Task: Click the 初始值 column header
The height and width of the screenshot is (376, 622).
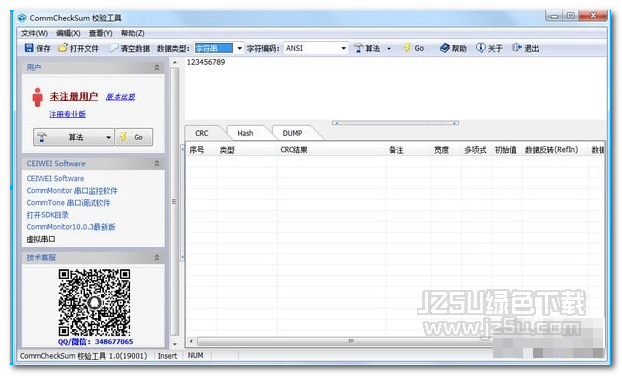Action: pos(506,150)
